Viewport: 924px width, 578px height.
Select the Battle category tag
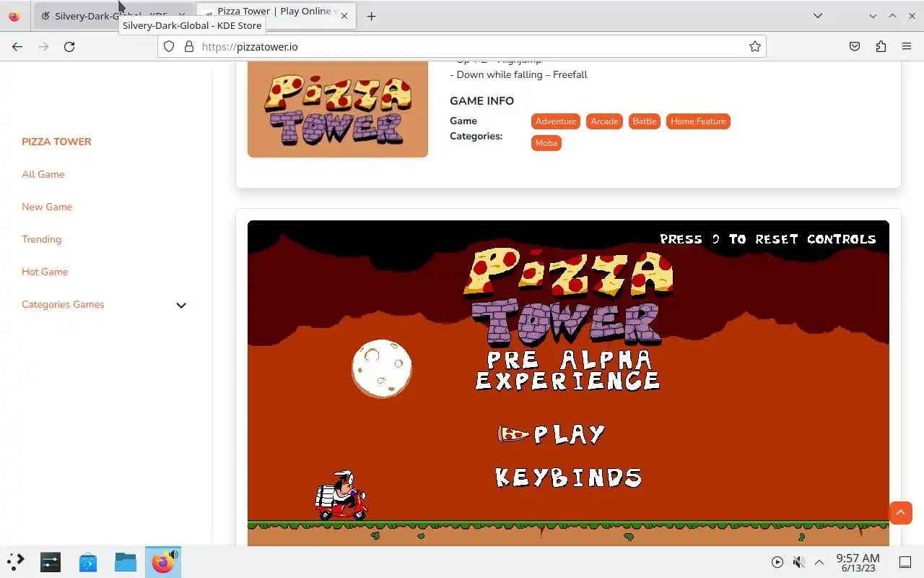point(645,121)
